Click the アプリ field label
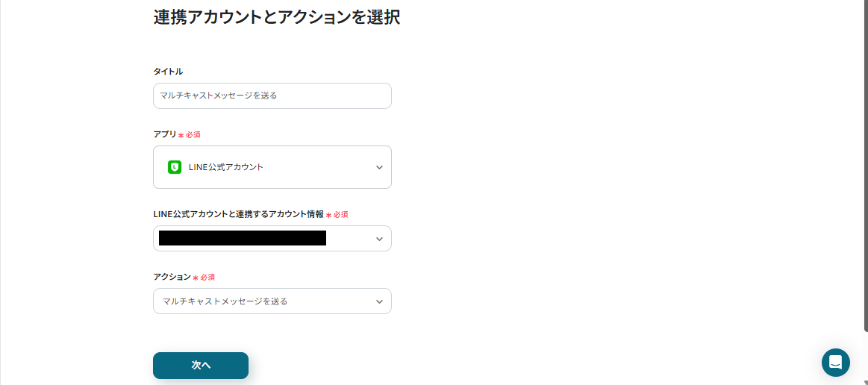The image size is (868, 385). click(164, 134)
